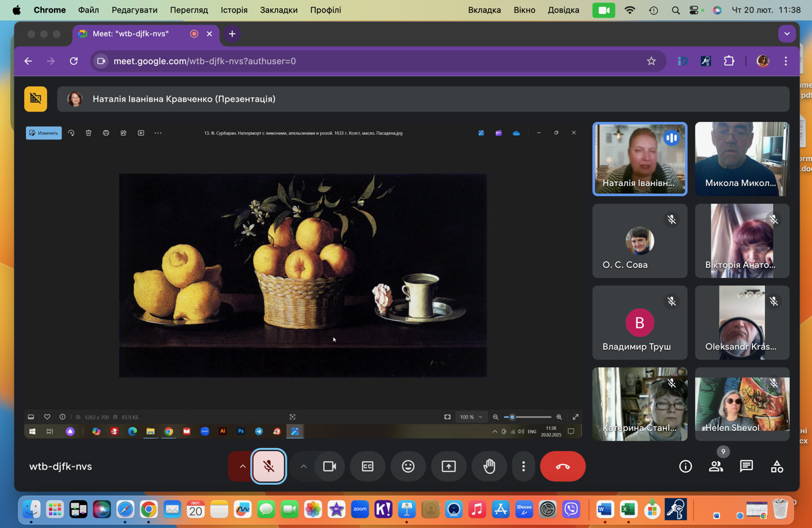The width and height of the screenshot is (812, 528).
Task: Open Microsoft Excel from the Dock
Action: click(x=628, y=509)
